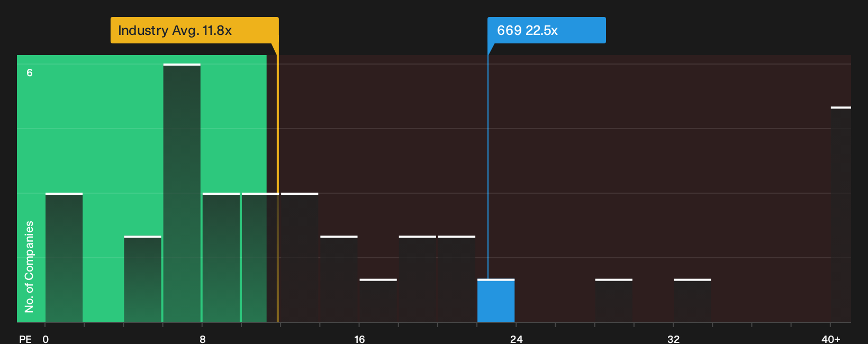
Task: Click the bar at PE 8-10
Action: click(x=221, y=257)
